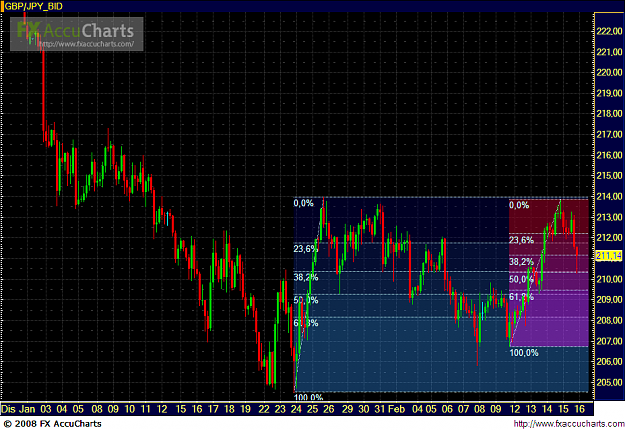Image resolution: width=625 pixels, height=430 pixels.
Task: Pick date 17 on the time axis
Action: [213, 409]
